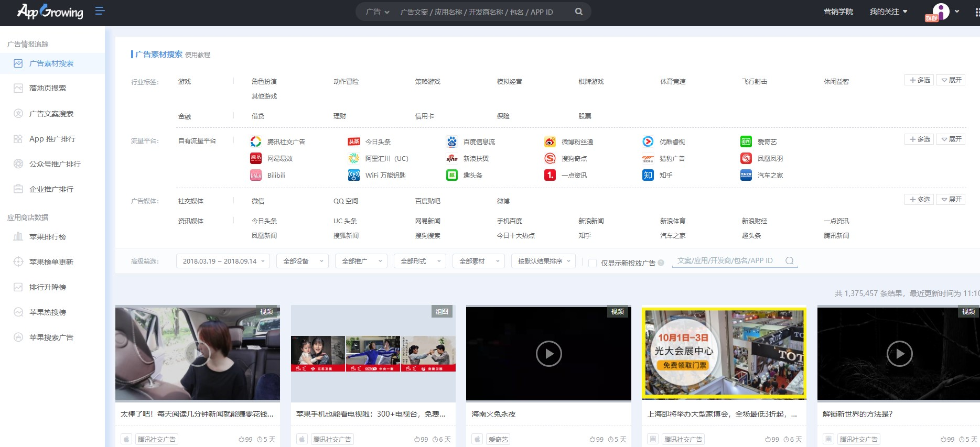Open the 全部设备 dropdown

303,261
